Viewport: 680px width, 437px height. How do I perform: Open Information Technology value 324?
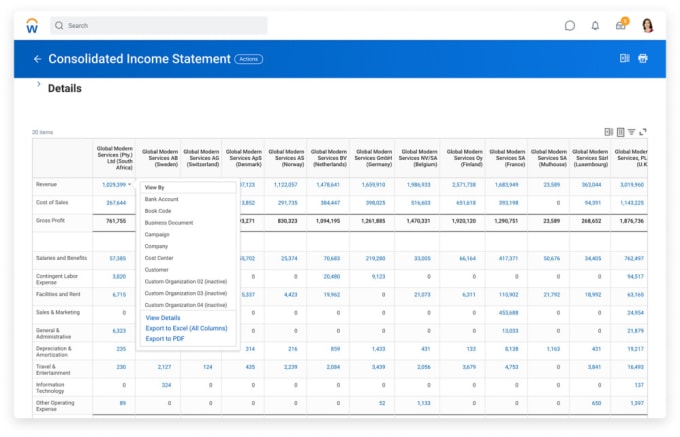click(x=167, y=385)
